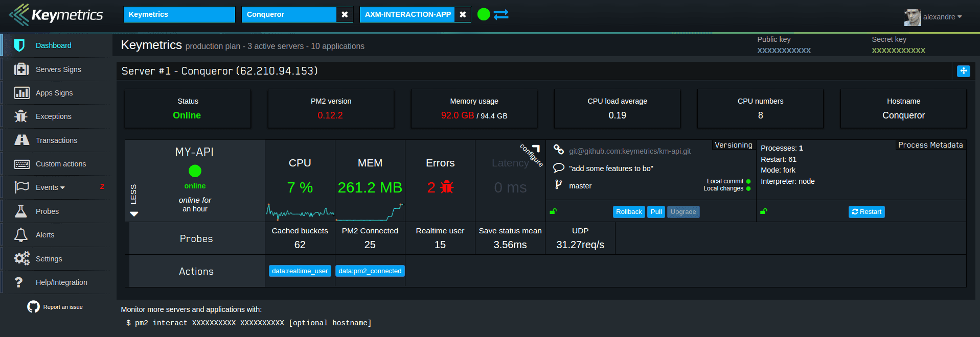Toggle the green lock under Versioning
980x337 pixels.
coord(553,211)
